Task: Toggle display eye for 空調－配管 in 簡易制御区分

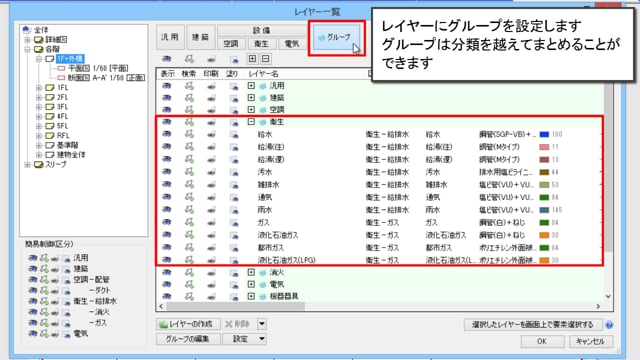Action: (x=33, y=280)
